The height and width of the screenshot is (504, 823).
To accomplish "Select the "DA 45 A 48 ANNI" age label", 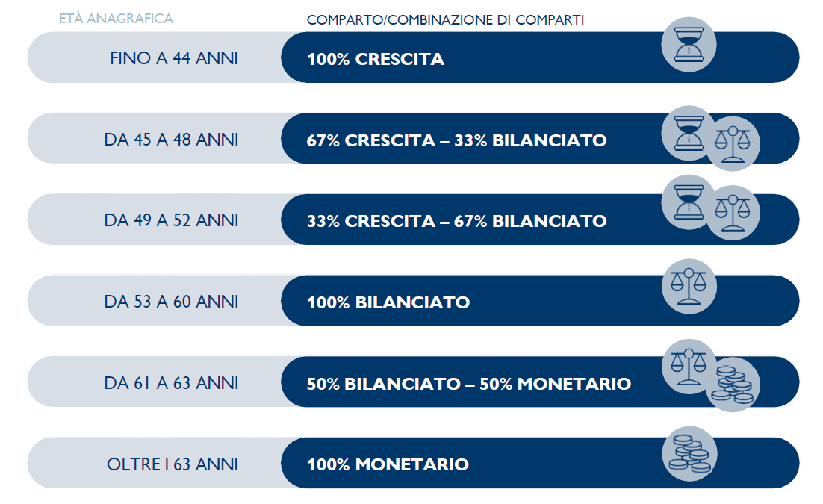I will tap(172, 140).
